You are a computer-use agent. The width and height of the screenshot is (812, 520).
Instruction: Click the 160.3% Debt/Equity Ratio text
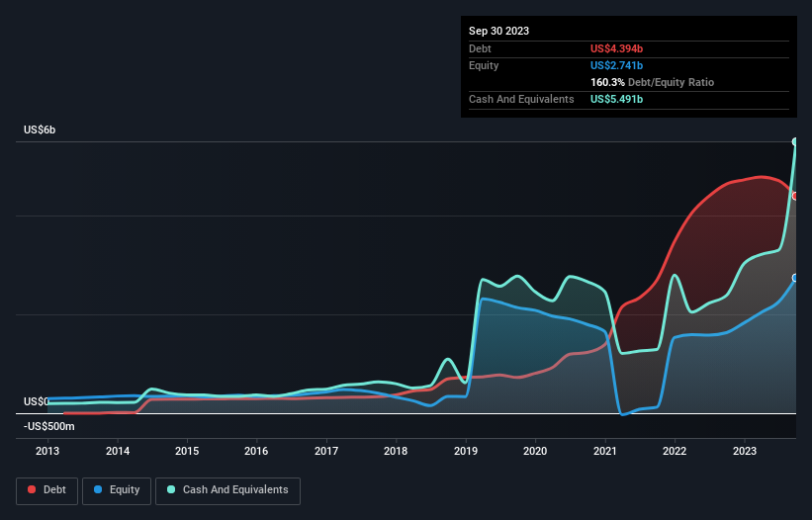[x=652, y=82]
